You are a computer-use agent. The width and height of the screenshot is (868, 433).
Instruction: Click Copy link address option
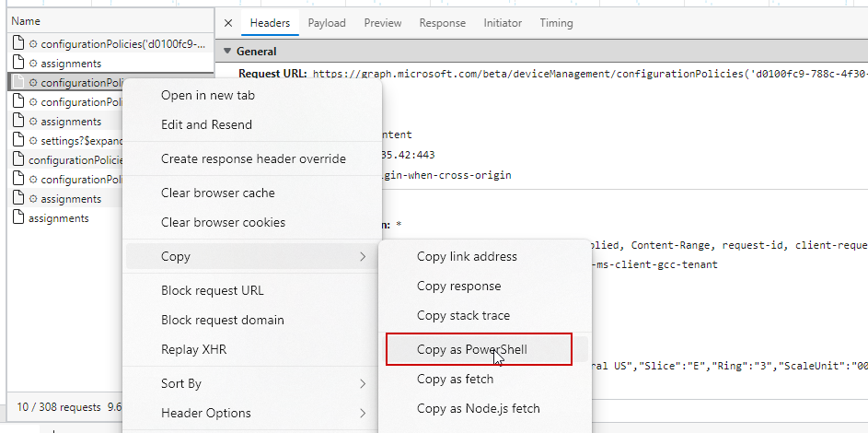point(467,256)
